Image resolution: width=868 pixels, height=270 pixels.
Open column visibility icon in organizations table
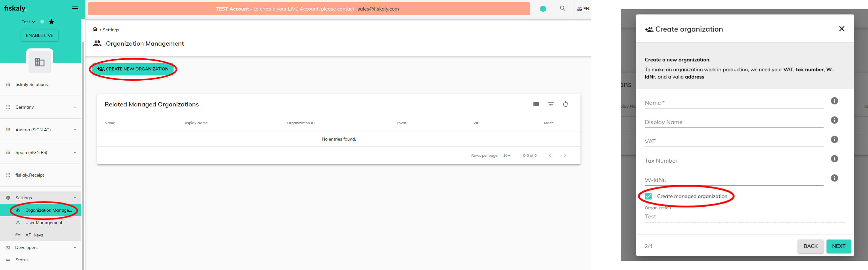coord(536,104)
